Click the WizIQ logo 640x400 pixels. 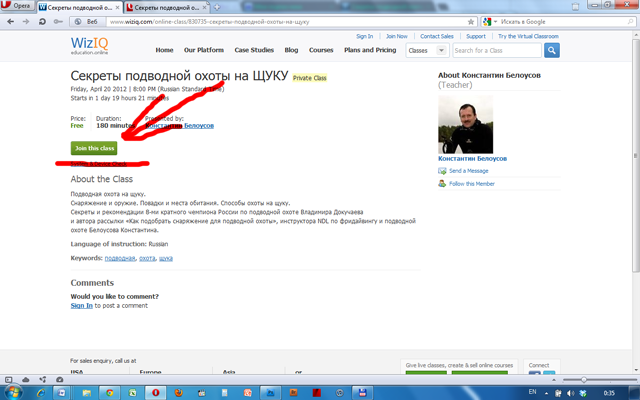coord(91,47)
